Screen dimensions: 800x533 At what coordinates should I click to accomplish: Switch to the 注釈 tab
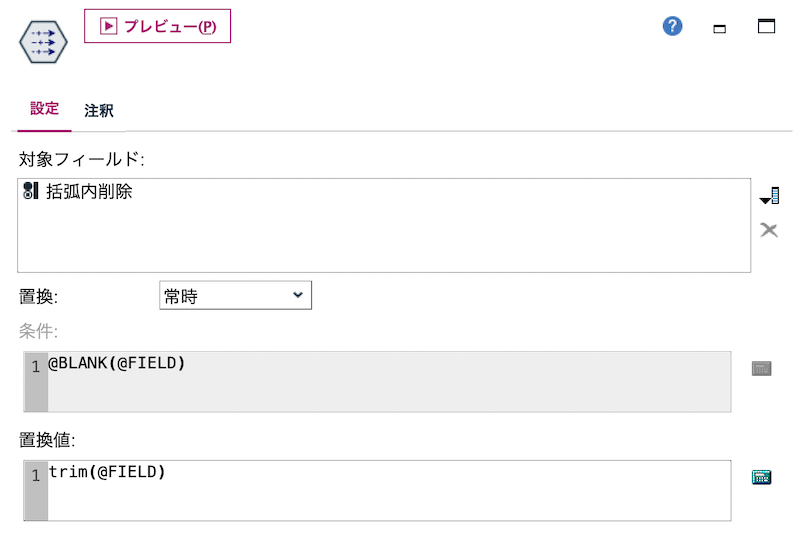[x=99, y=110]
